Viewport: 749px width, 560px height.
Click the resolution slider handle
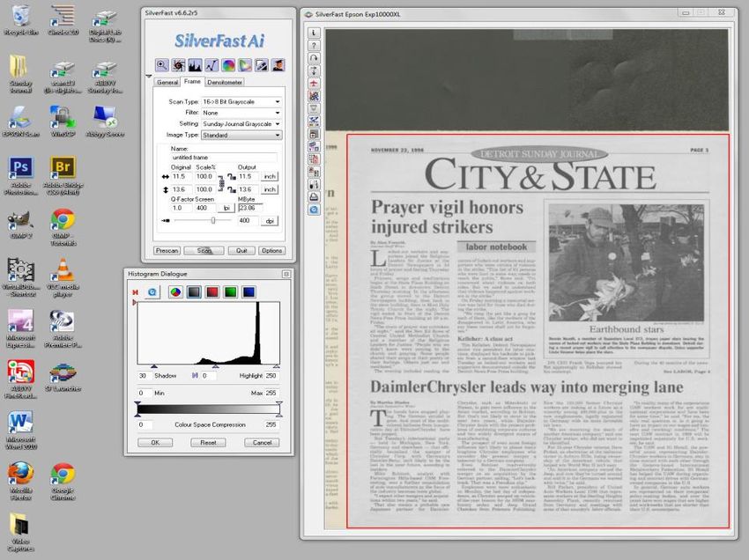coord(213,220)
